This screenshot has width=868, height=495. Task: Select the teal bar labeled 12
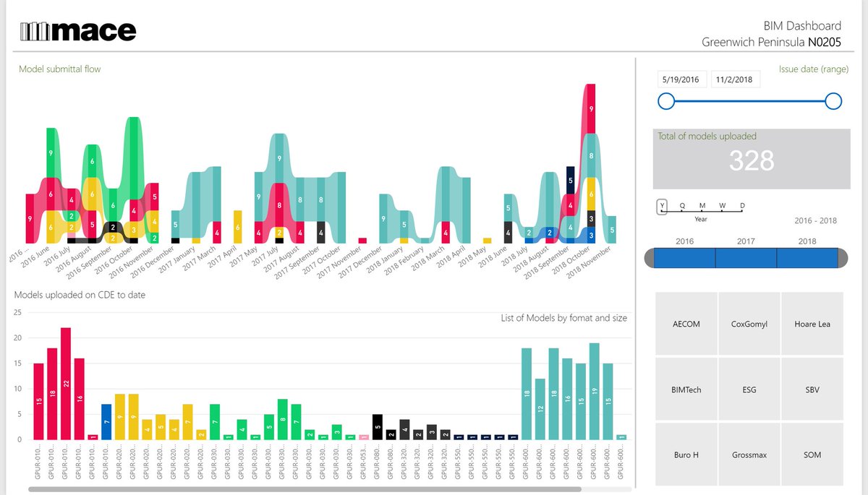click(x=540, y=409)
